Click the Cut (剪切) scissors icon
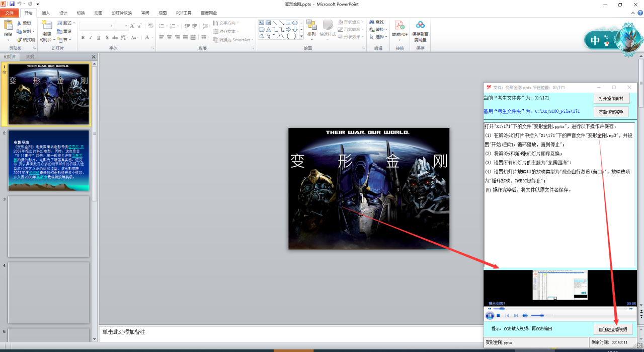 (x=19, y=23)
